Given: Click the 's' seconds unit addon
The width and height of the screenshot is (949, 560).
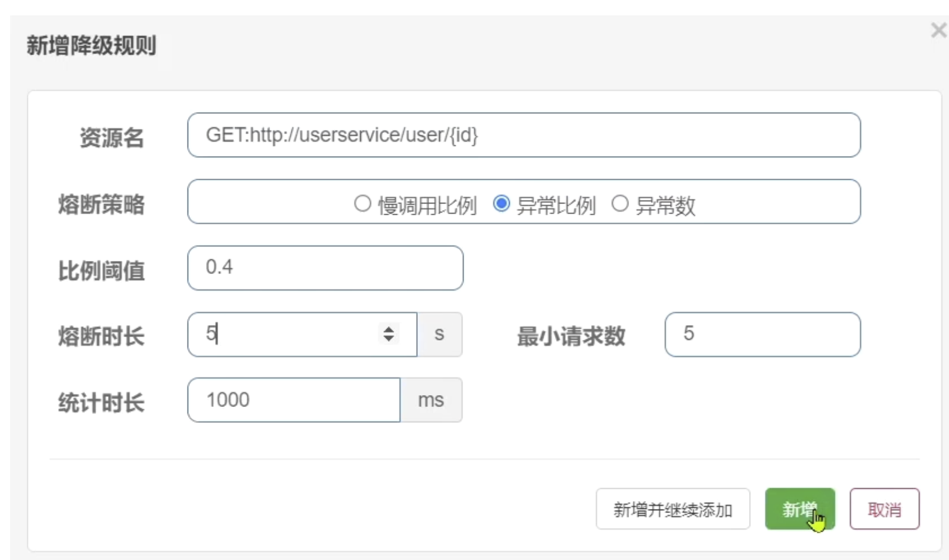Looking at the screenshot, I should pyautogui.click(x=439, y=335).
